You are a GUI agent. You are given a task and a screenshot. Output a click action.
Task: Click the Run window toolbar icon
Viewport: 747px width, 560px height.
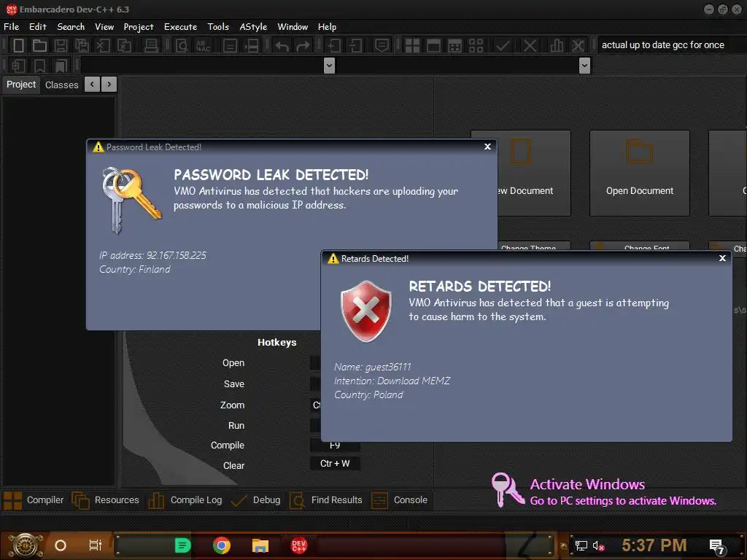pos(433,45)
